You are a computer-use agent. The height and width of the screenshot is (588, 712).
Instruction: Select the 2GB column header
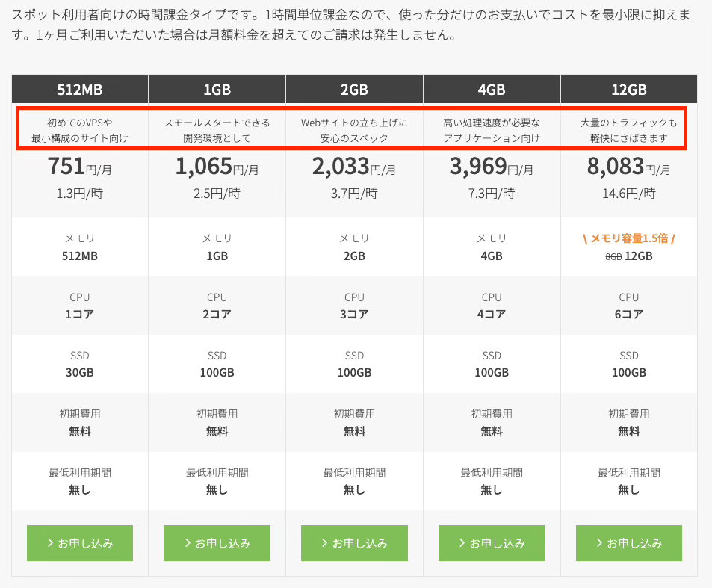point(353,88)
